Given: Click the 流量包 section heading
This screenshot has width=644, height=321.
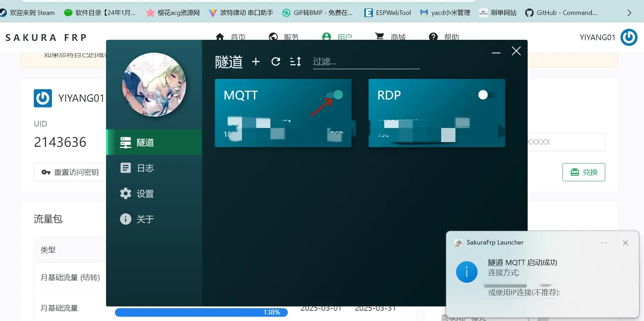Looking at the screenshot, I should pyautogui.click(x=48, y=219).
